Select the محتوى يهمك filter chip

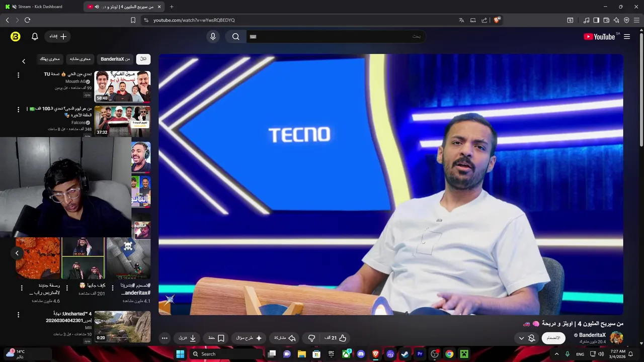[50, 59]
